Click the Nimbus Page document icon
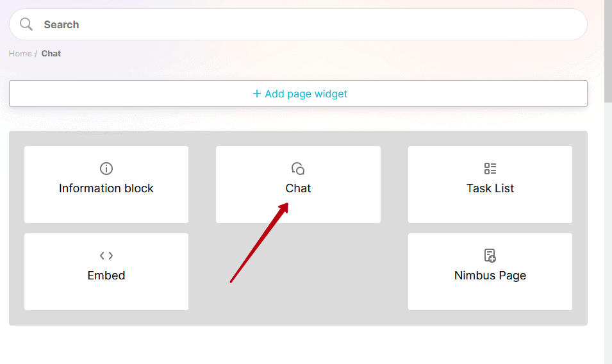 (x=490, y=256)
